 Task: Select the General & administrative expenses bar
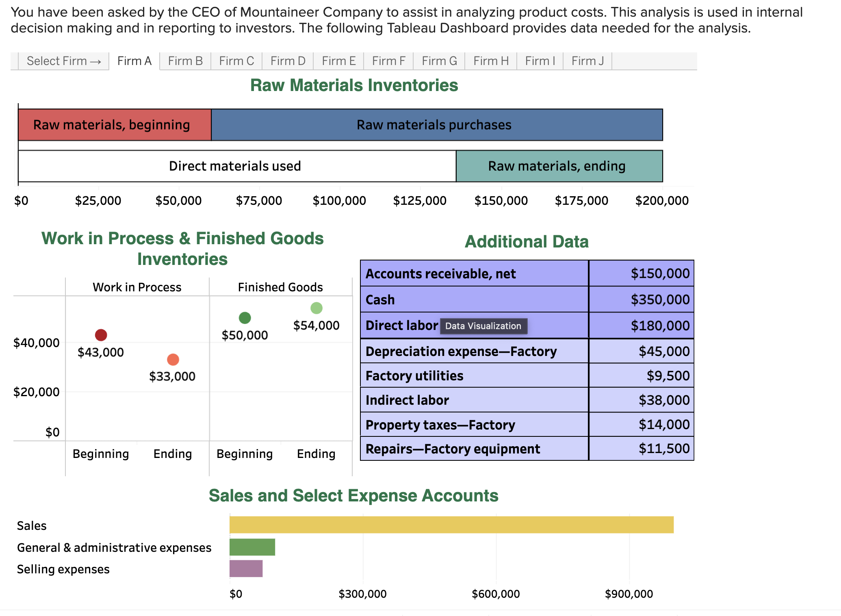pyautogui.click(x=252, y=547)
